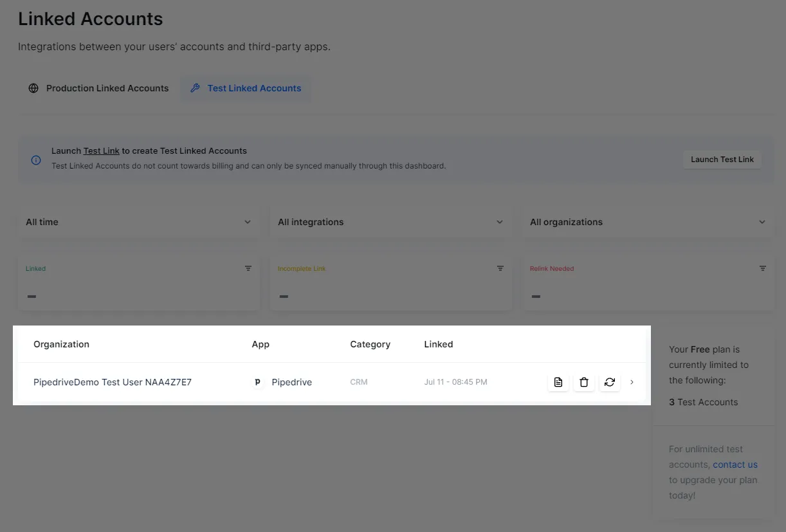Click the Category column header
Viewport: 786px width, 532px height.
[370, 344]
